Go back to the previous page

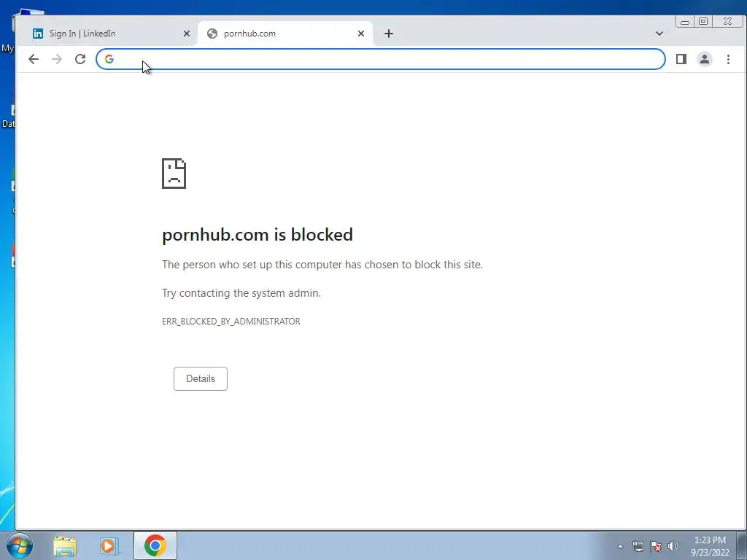coord(34,59)
